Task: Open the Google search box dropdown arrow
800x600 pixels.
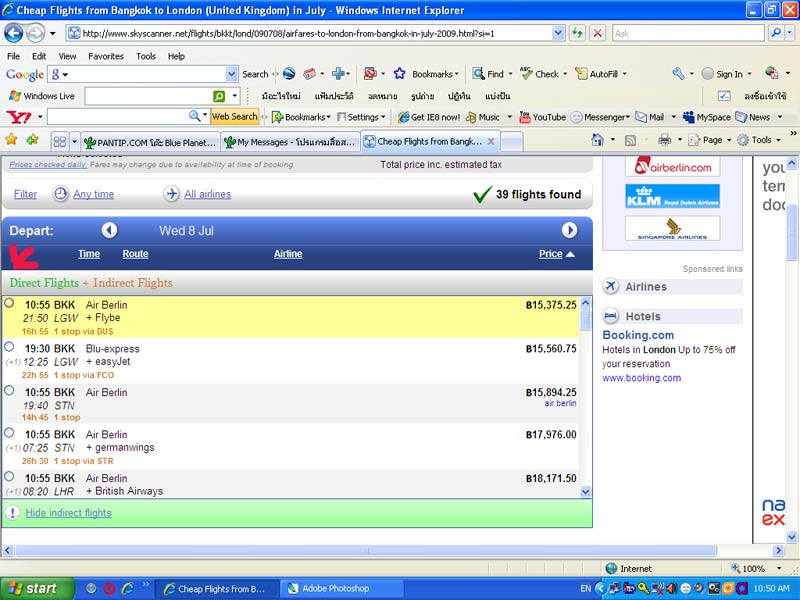Action: (x=232, y=74)
